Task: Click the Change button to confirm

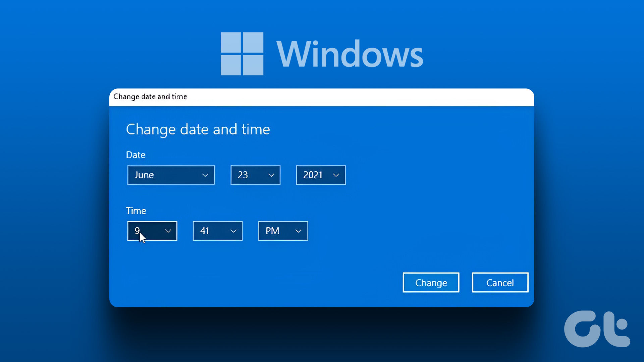Action: pos(431,283)
